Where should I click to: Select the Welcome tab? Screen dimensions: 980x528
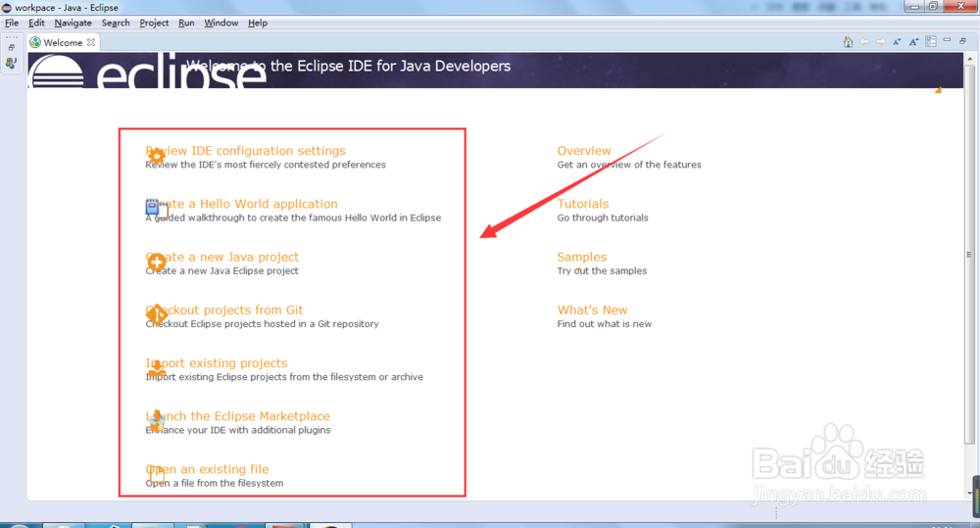[x=63, y=42]
